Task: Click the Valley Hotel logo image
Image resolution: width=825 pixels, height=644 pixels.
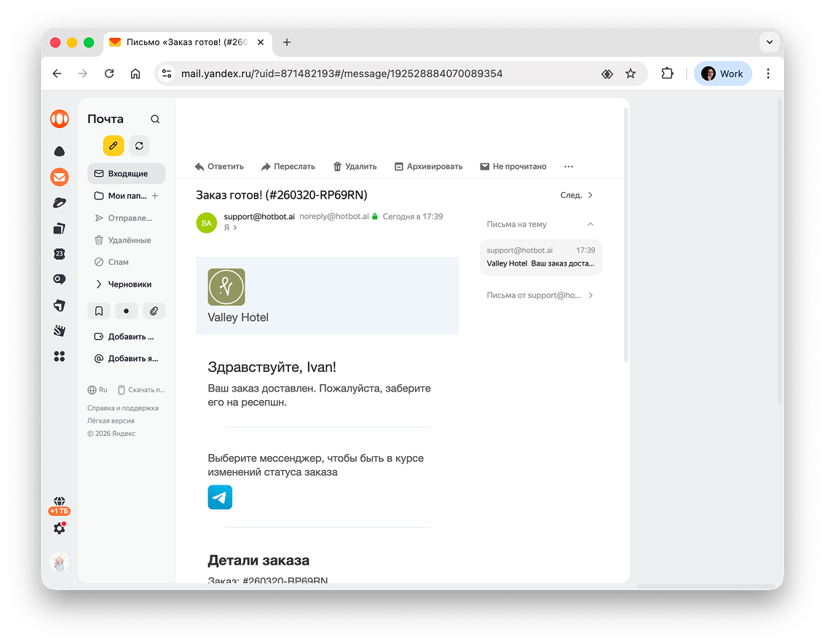Action: 226,287
